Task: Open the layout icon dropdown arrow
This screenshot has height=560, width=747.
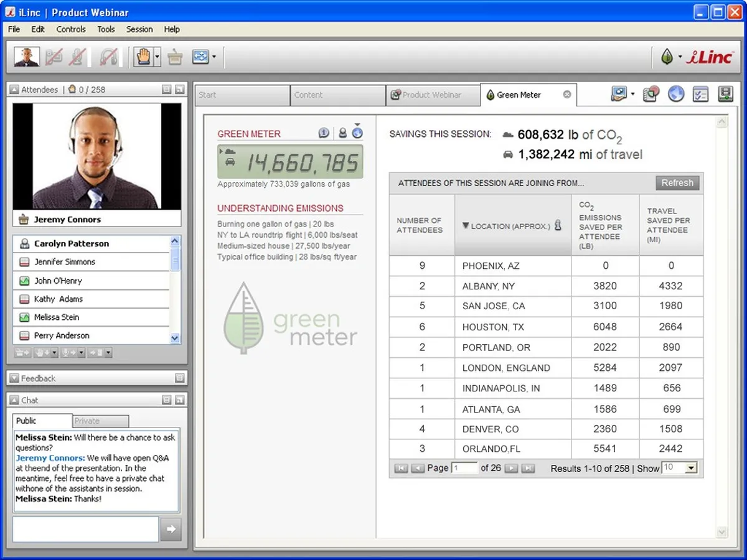Action: [214, 57]
